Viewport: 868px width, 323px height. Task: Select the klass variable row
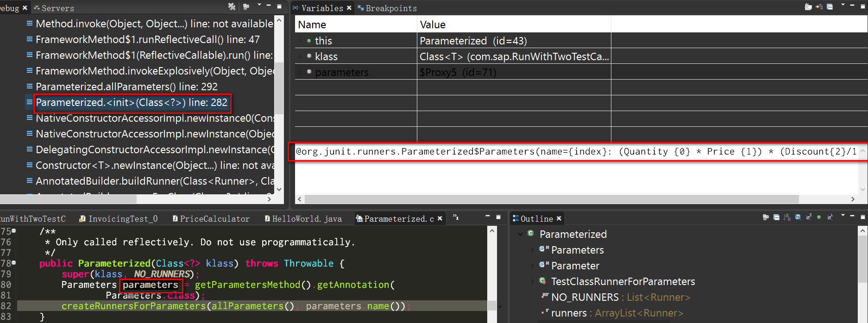[x=453, y=56]
